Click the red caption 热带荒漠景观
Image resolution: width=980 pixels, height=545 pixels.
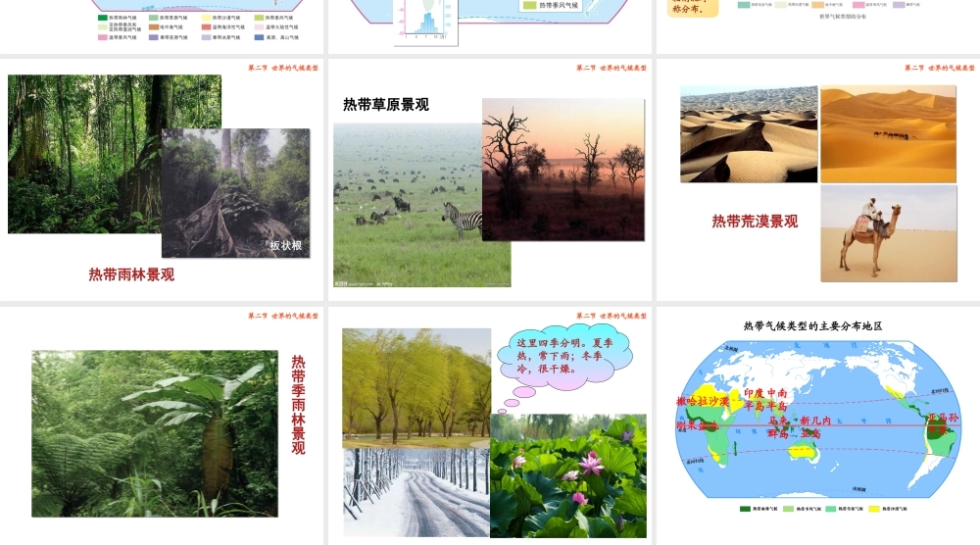click(x=755, y=222)
